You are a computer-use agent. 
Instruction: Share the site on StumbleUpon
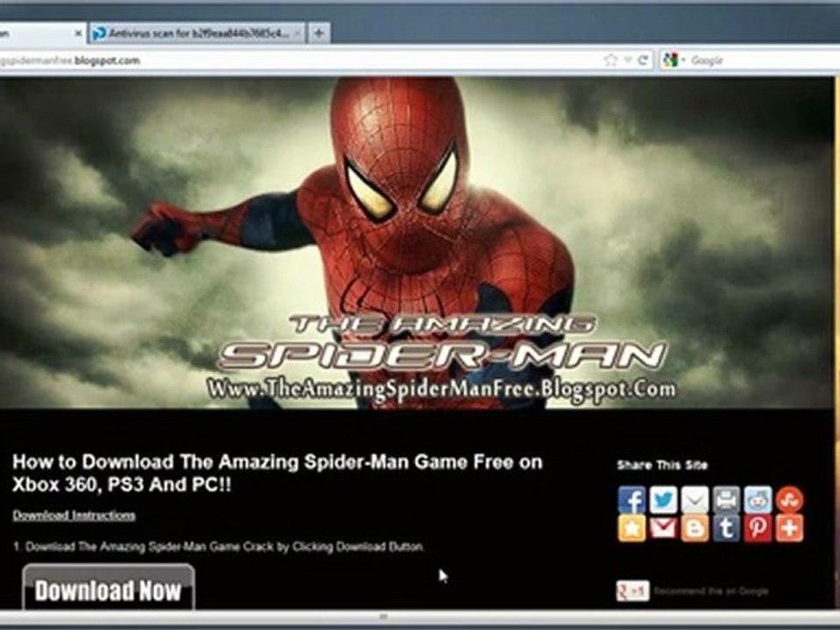click(789, 500)
